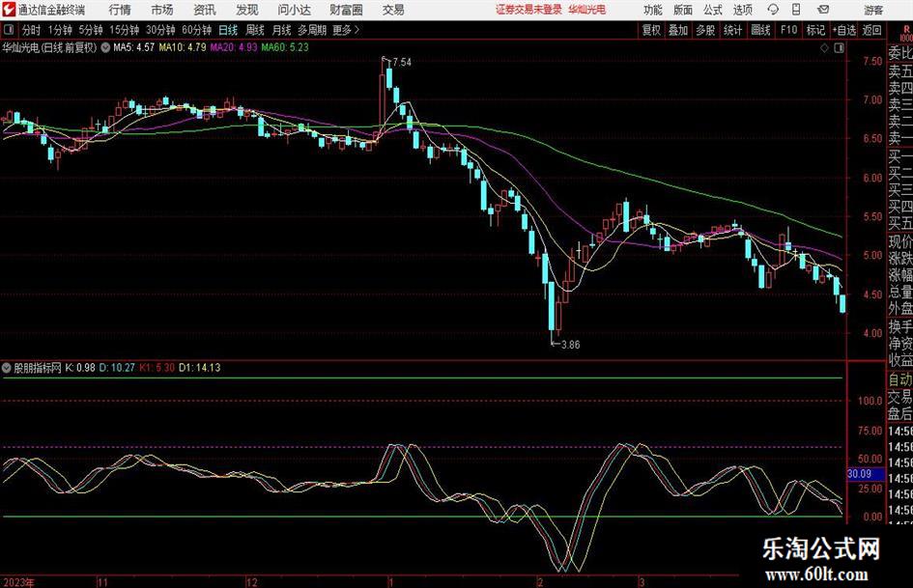Click the MA10: 4.79 indicator label
913x588 pixels.
click(183, 47)
